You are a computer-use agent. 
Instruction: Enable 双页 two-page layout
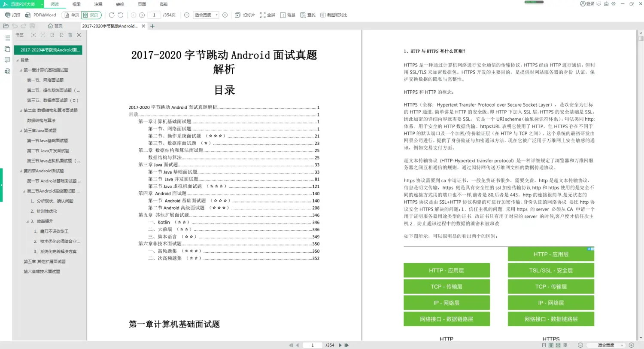[91, 15]
